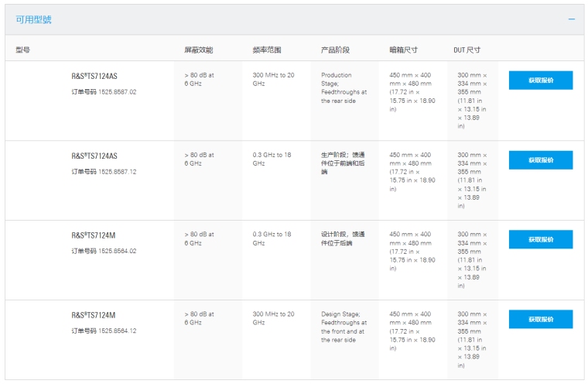588x384 pixels.
Task: Click the 型号 column header
Action: pyautogui.click(x=22, y=50)
